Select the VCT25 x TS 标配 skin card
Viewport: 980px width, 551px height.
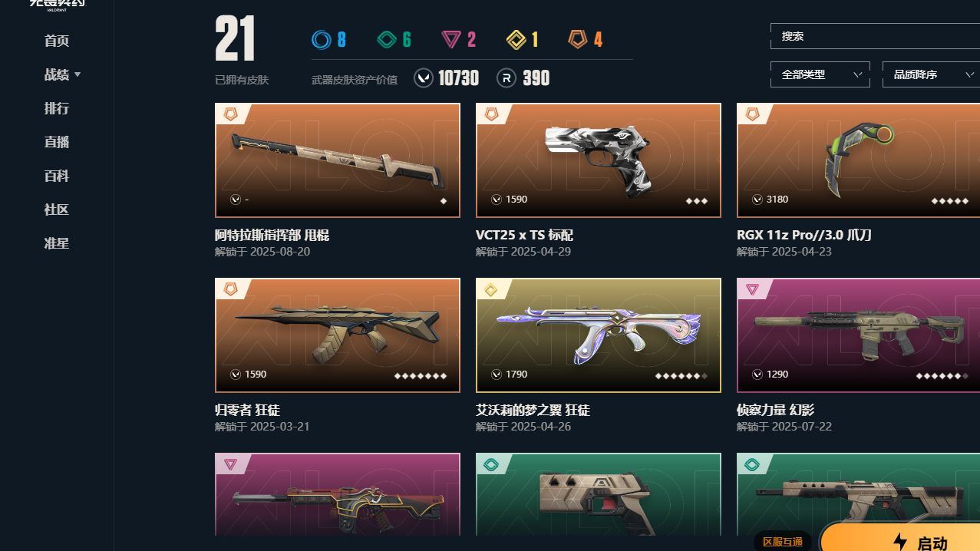pos(599,160)
